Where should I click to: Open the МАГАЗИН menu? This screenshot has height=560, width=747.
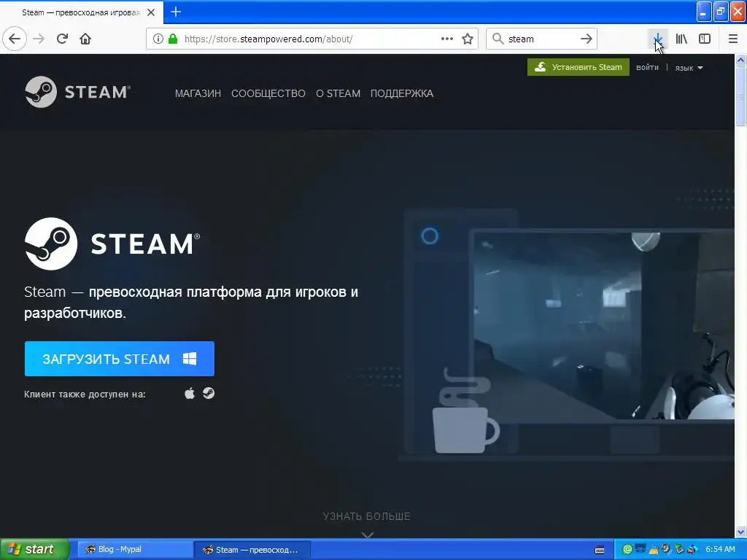point(198,93)
